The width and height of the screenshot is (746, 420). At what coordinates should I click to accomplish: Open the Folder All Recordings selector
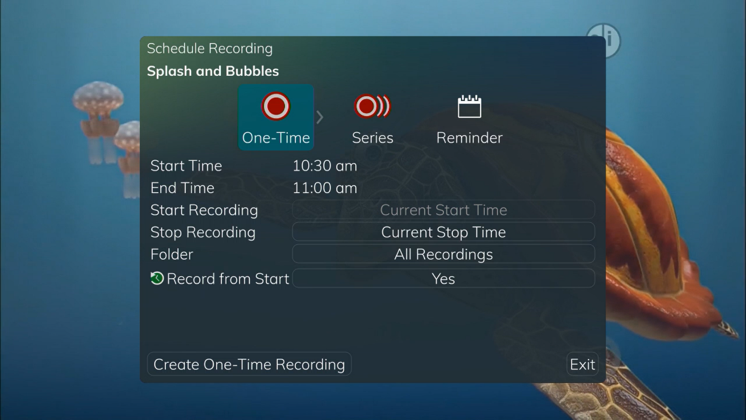pos(443,254)
